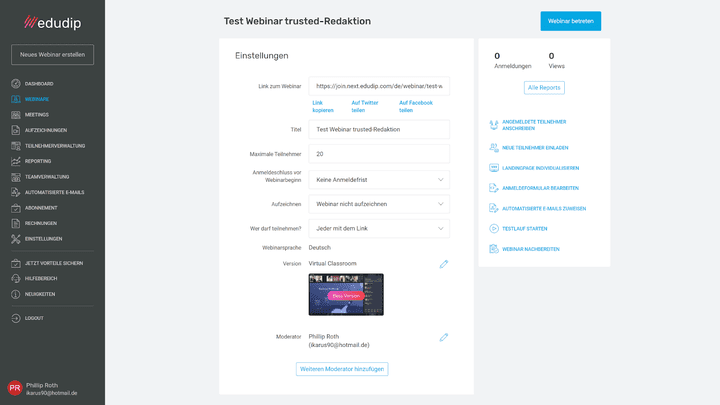The image size is (720, 405).
Task: Click the Logout icon in sidebar
Action: 16,318
